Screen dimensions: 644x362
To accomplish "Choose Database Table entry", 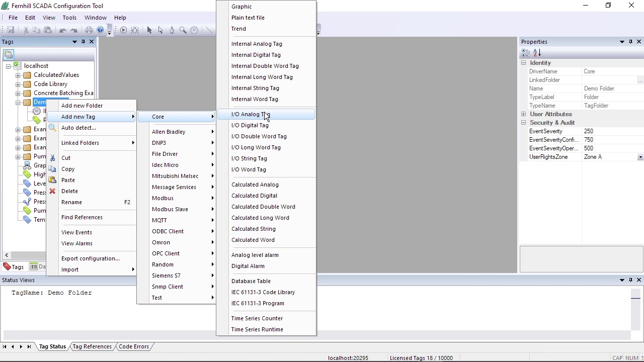I will [266, 281].
